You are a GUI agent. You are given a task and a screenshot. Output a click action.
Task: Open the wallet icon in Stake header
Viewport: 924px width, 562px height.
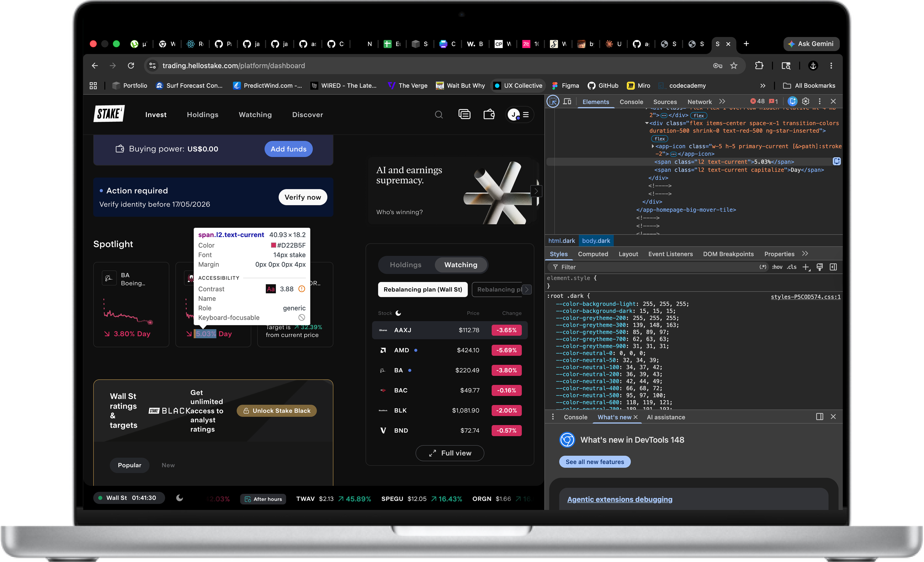pos(489,114)
